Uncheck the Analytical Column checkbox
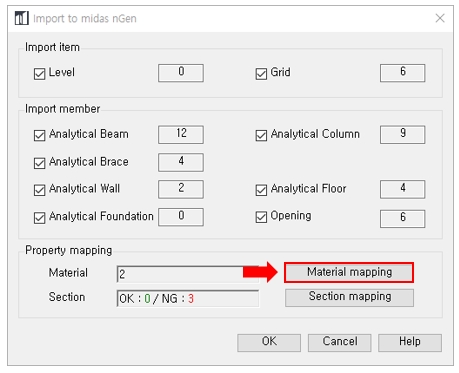Image resolution: width=459 pixels, height=373 pixels. [x=261, y=135]
